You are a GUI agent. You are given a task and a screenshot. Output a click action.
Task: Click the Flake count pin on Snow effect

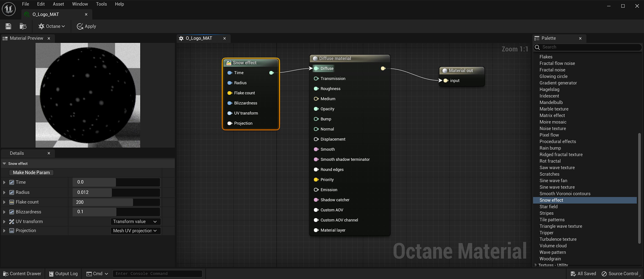click(x=230, y=93)
